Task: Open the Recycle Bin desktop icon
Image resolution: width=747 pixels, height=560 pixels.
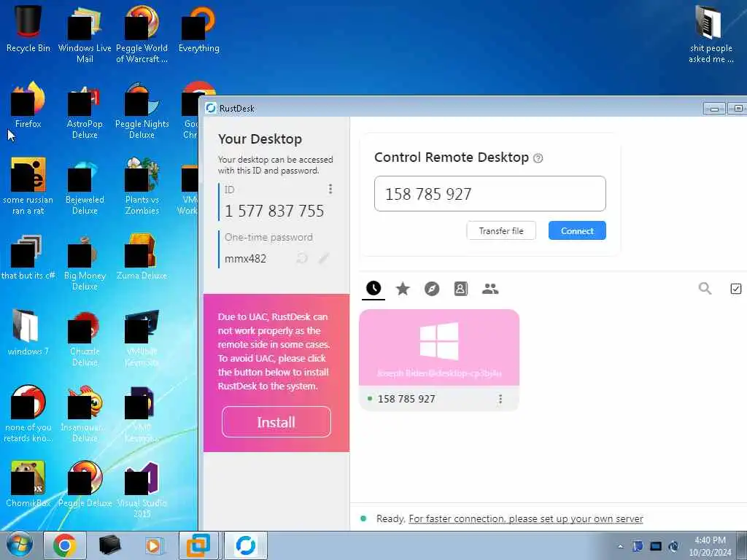Action: 28,28
